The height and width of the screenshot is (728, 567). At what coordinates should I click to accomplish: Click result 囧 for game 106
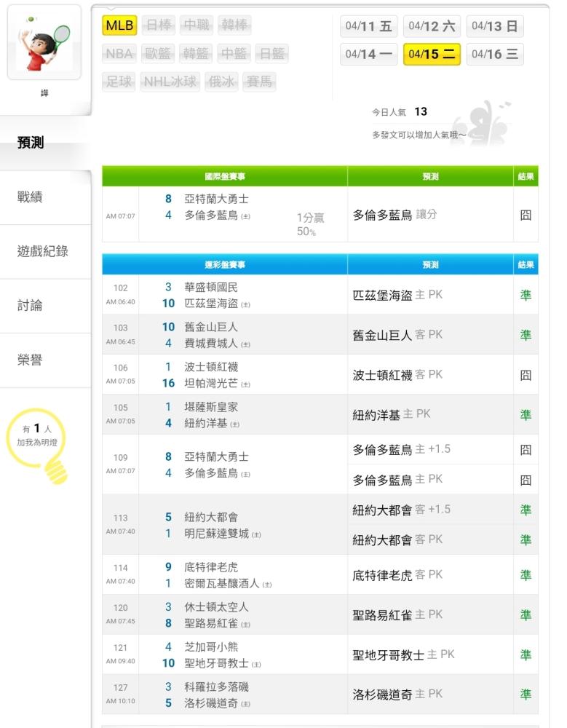coord(526,375)
